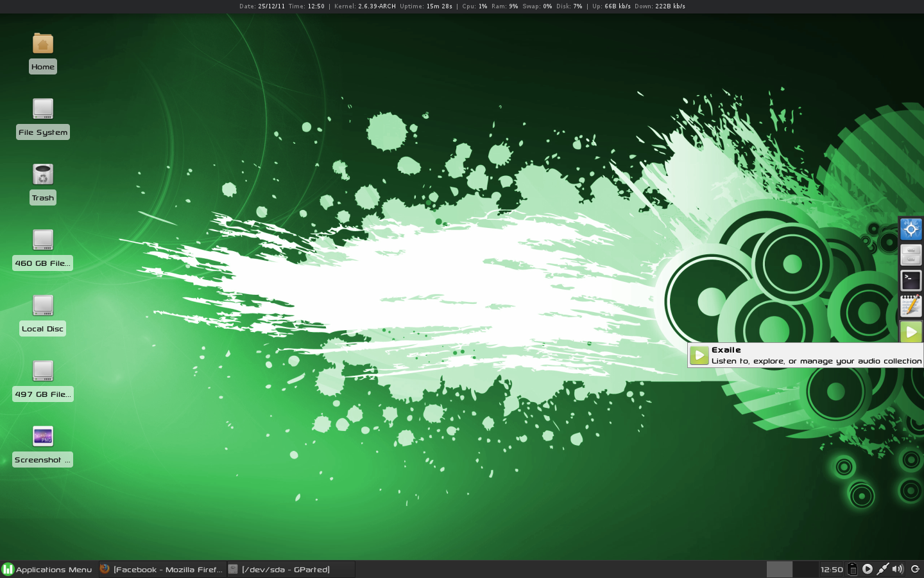The image size is (924, 578).
Task: Select the 460 GB File volume icon
Action: [x=43, y=240]
